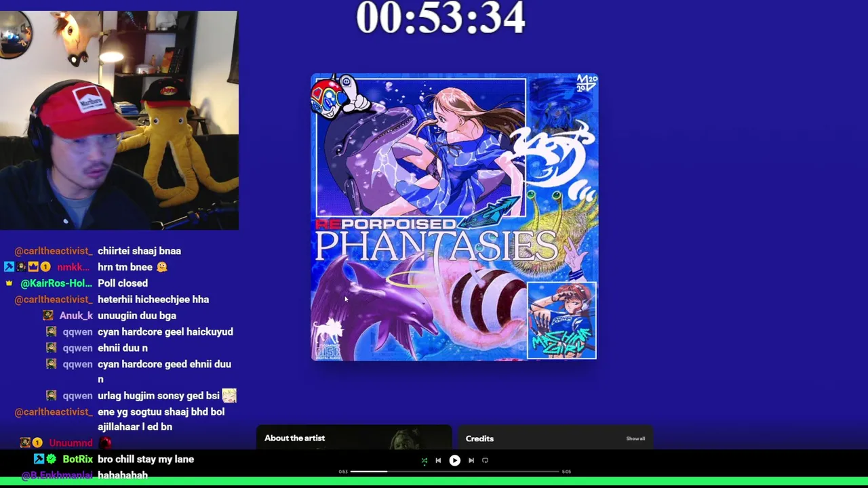
Task: Click the crown icon beside @KairRos-Hol
Action: tap(9, 283)
